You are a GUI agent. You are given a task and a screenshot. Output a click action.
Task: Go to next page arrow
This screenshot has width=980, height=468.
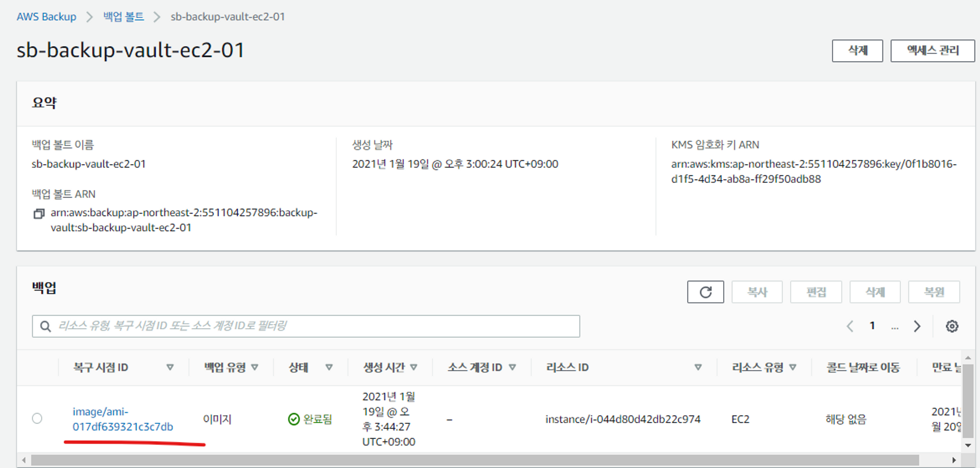tap(917, 326)
